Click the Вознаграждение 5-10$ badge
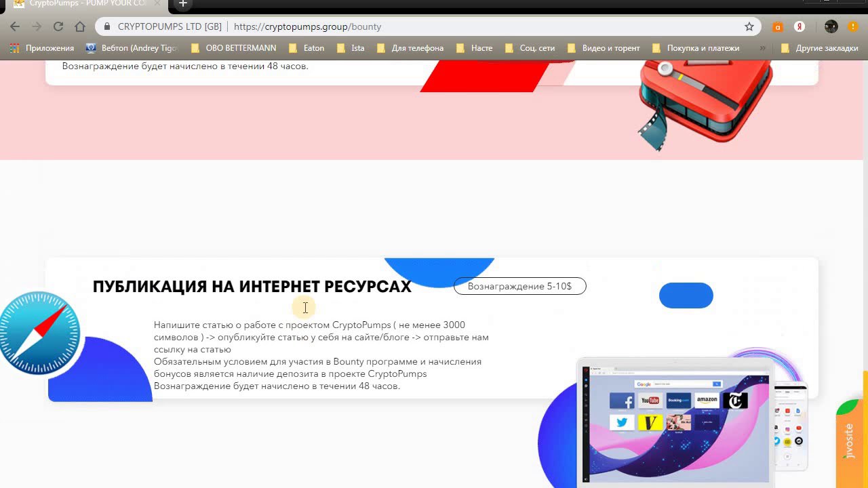This screenshot has width=868, height=488. (520, 286)
